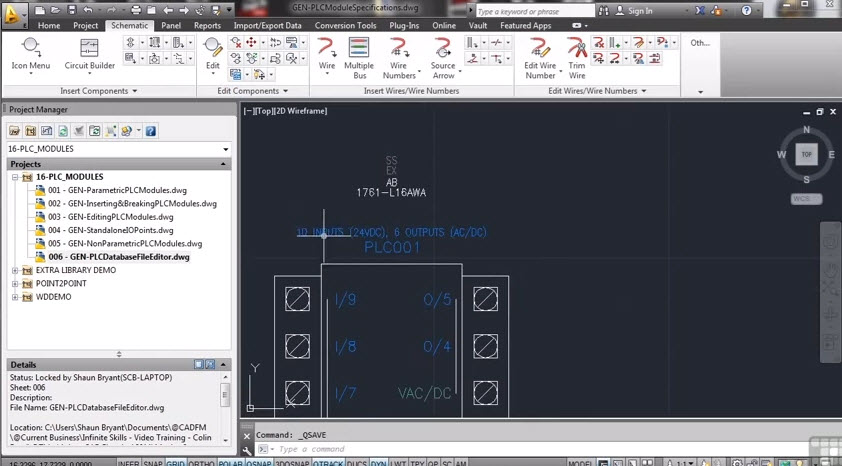The height and width of the screenshot is (466, 842).
Task: Click the Project Manager help question icon
Action: coord(151,130)
